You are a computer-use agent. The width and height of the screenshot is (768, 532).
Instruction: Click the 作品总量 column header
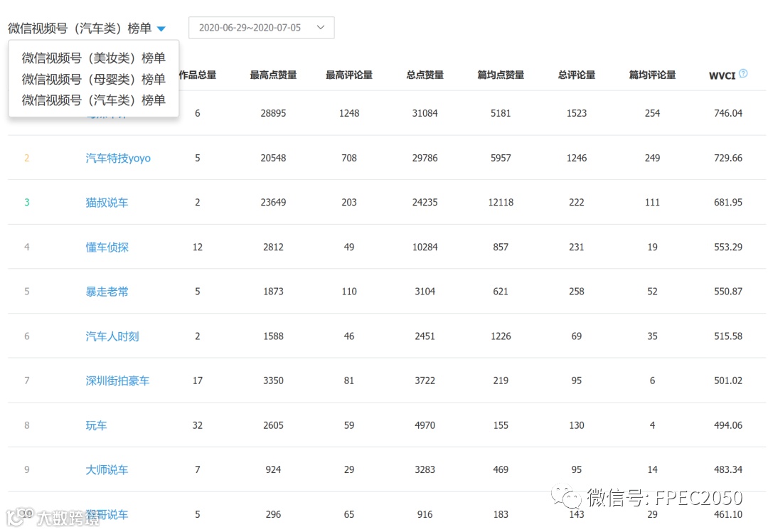[198, 75]
